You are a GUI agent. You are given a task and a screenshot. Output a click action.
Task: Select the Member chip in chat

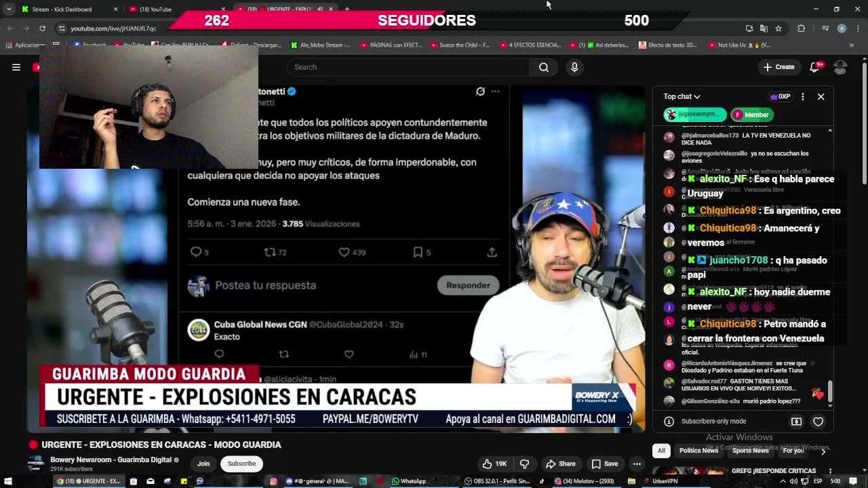tap(753, 115)
